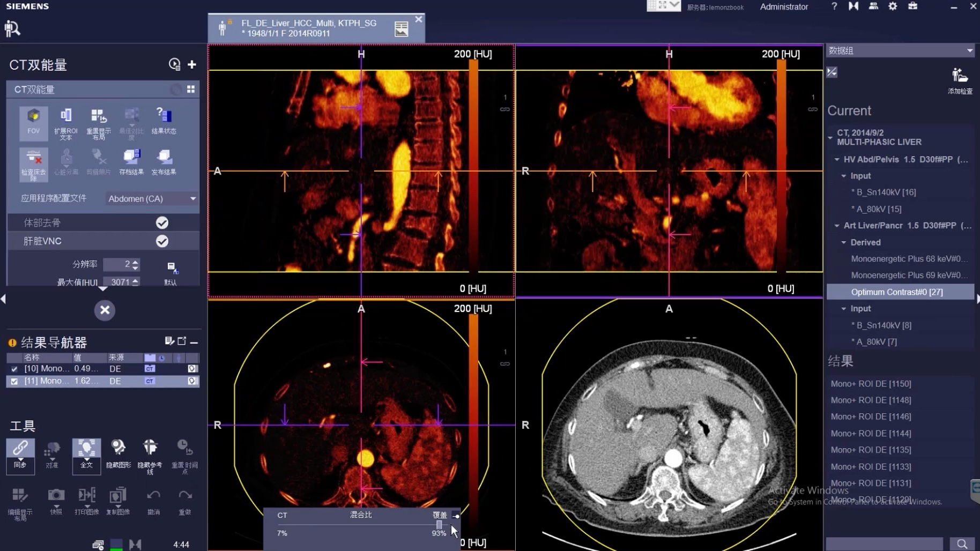Viewport: 980px width, 551px height.
Task: Collapse the CT, 2014/9/2 MULTI-PHASIC LIVER node
Action: click(830, 138)
